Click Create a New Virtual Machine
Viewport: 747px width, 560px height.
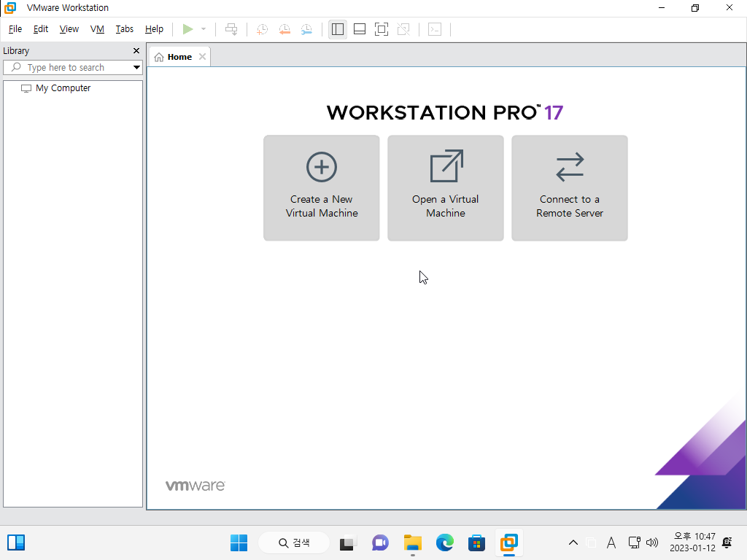322,188
